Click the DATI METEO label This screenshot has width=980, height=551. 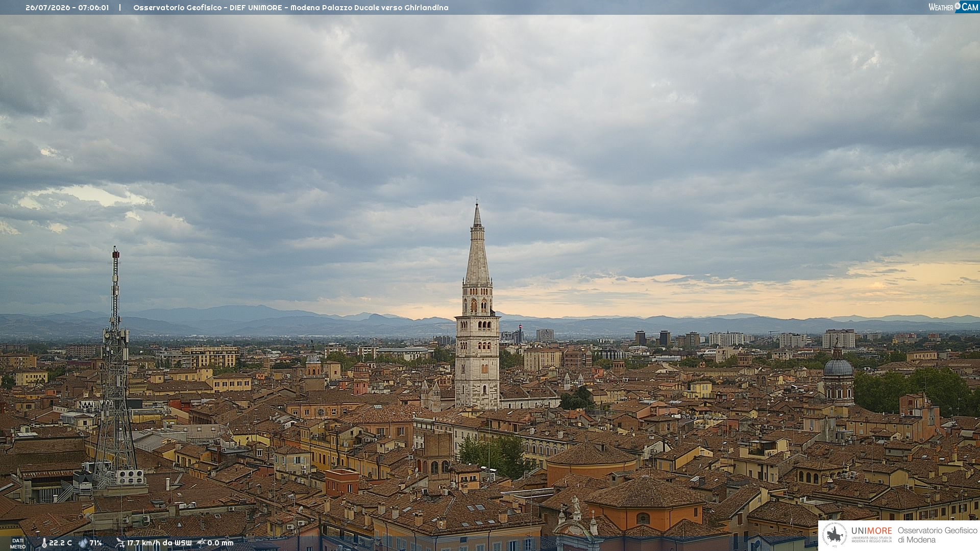tap(18, 544)
